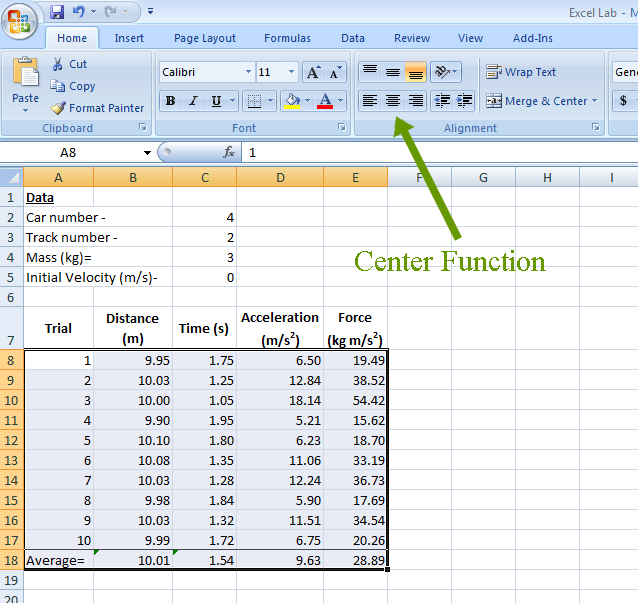Open the Insert tab
Screen dimensions: 638x603
(x=129, y=38)
